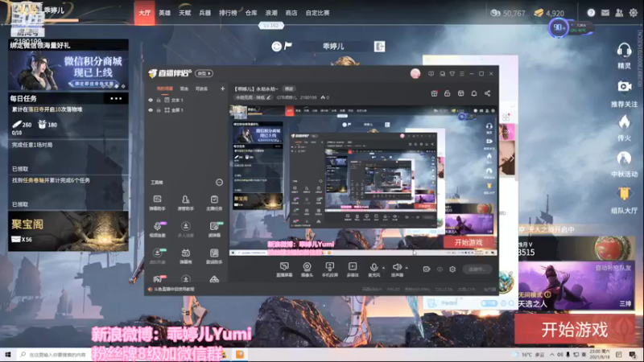This screenshot has width=644, height=362.
Task: Collapse the 工具箱 toolbox section
Action: (219, 183)
